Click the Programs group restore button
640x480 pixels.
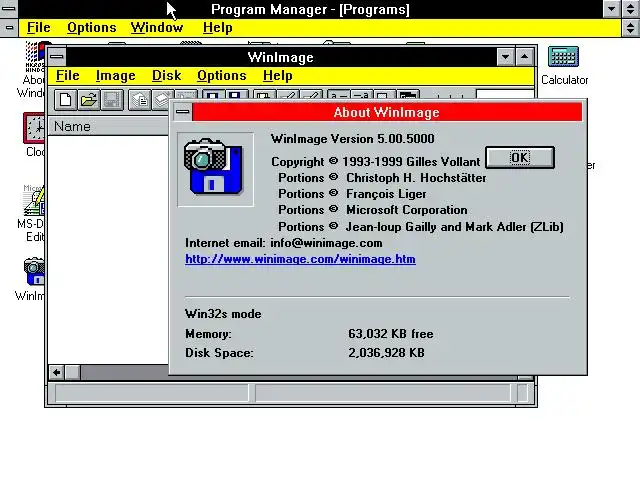pyautogui.click(x=631, y=28)
